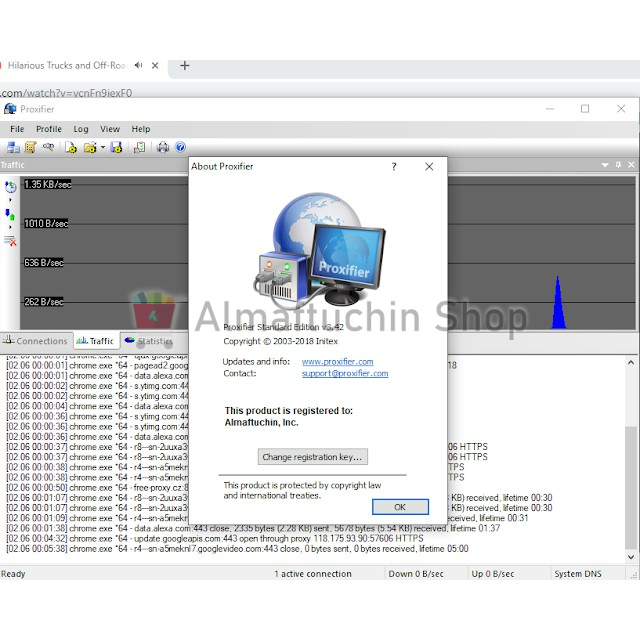The image size is (640, 640).
Task: Select Hilarious Trucks and Off-Road tab
Action: click(x=67, y=65)
